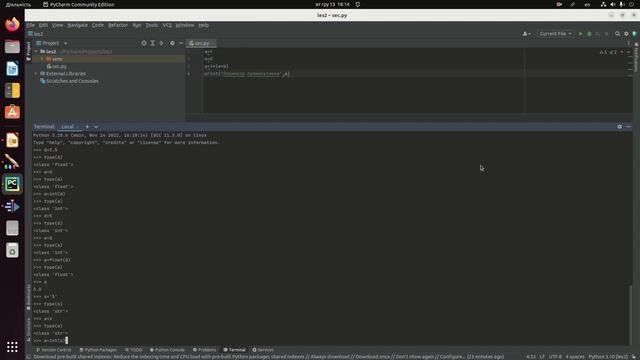The image size is (640, 360).
Task: Click the warnings count inspection widget
Action: 608,52
